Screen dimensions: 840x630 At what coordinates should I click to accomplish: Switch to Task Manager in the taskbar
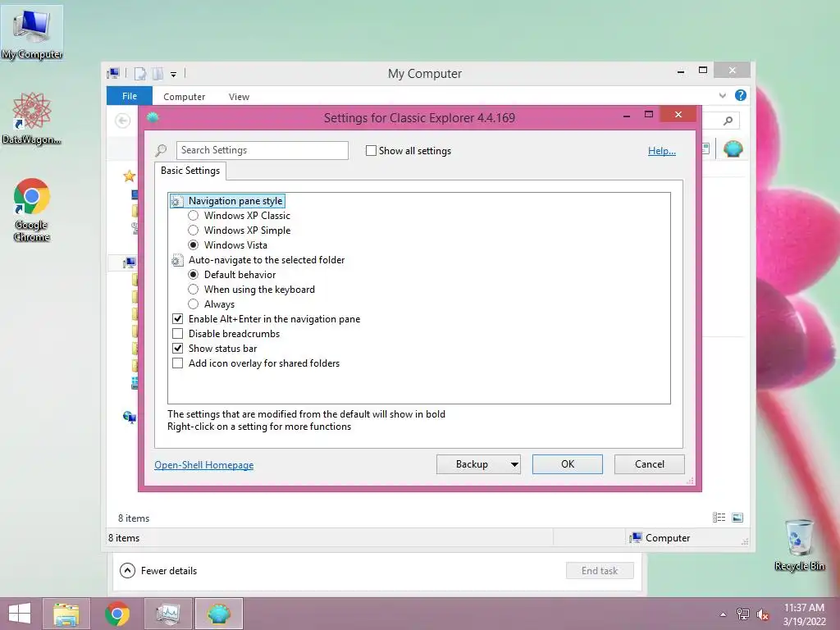tap(167, 614)
